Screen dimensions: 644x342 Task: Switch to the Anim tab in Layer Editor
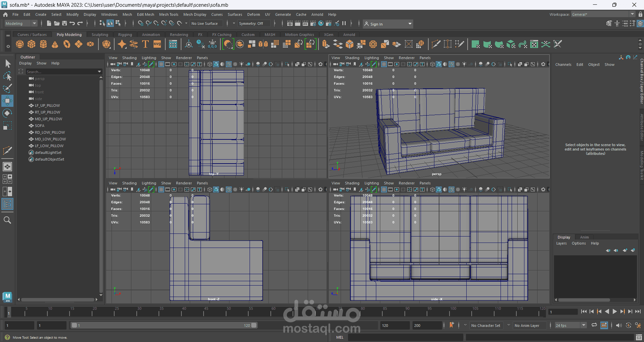pos(585,237)
